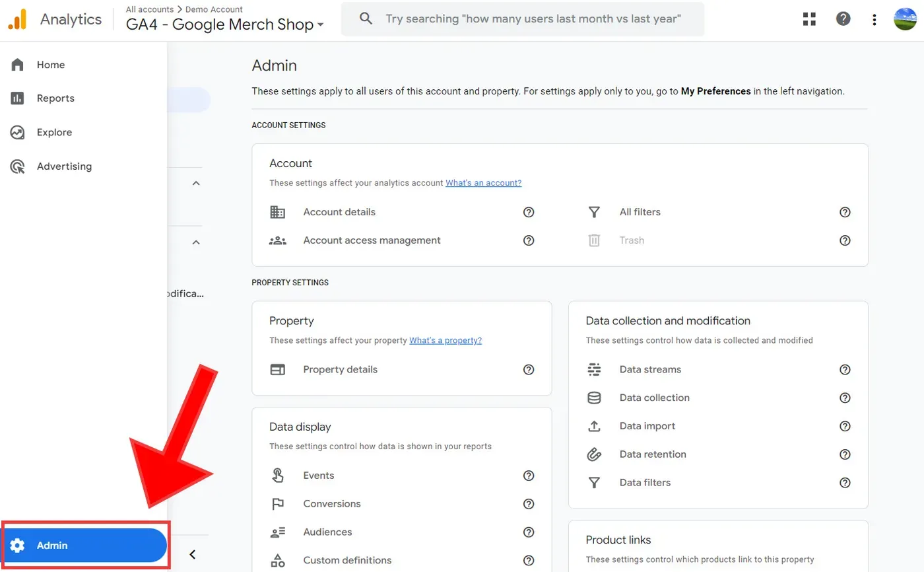This screenshot has width=924, height=572.
Task: Click the help icon beside Data retention
Action: [845, 454]
